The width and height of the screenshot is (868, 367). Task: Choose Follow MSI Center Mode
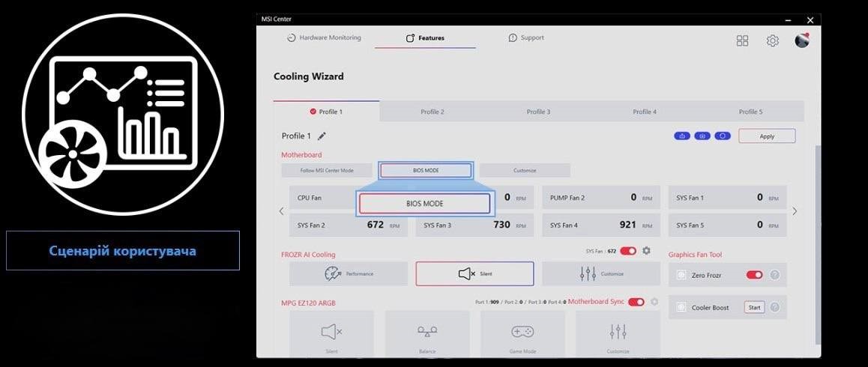[327, 171]
